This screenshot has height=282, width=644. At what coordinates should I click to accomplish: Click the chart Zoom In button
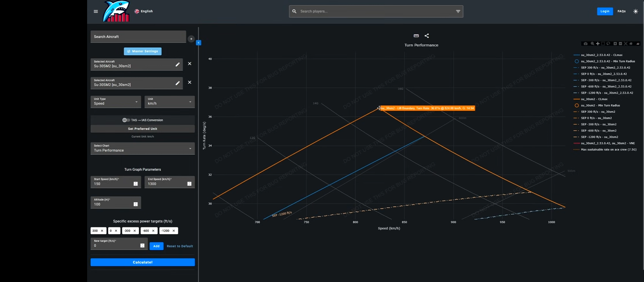[615, 44]
